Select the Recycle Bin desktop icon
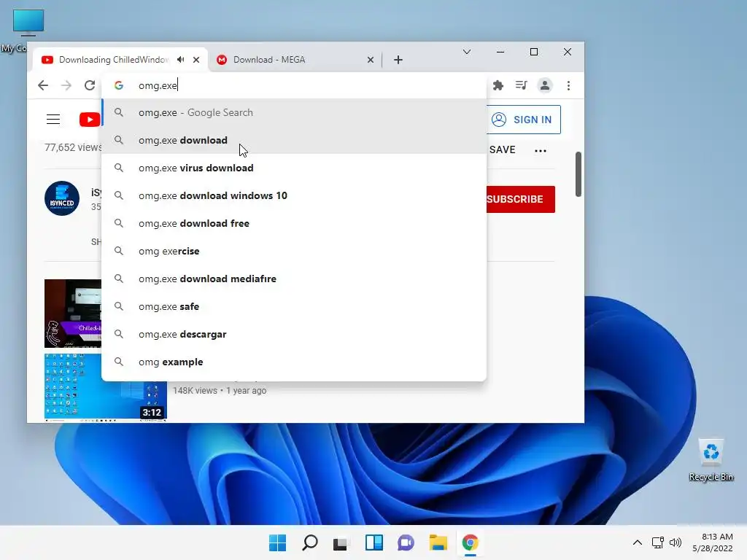 point(711,460)
